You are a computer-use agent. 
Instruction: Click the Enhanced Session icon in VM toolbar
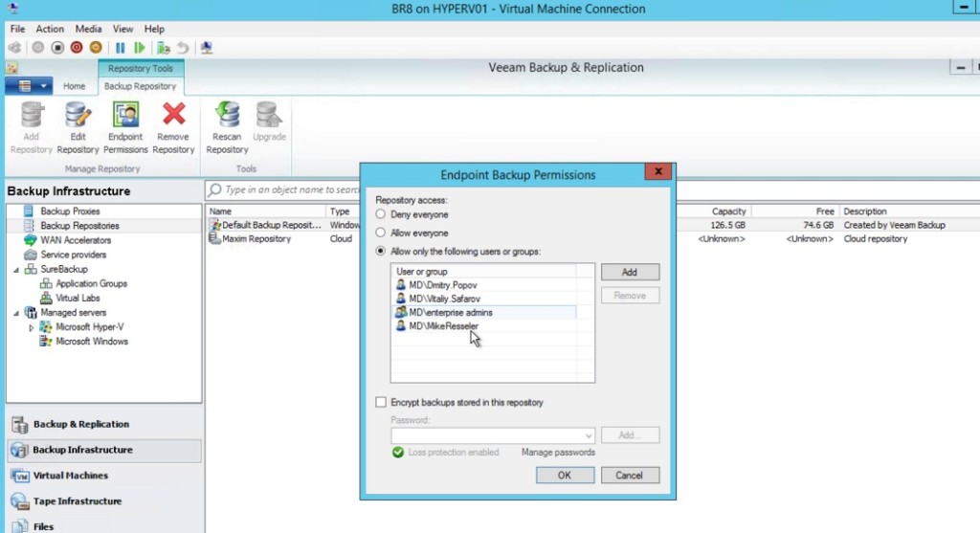click(207, 48)
